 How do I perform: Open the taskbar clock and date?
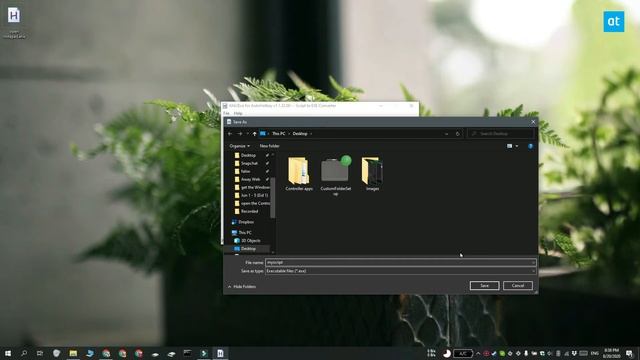tap(611, 353)
